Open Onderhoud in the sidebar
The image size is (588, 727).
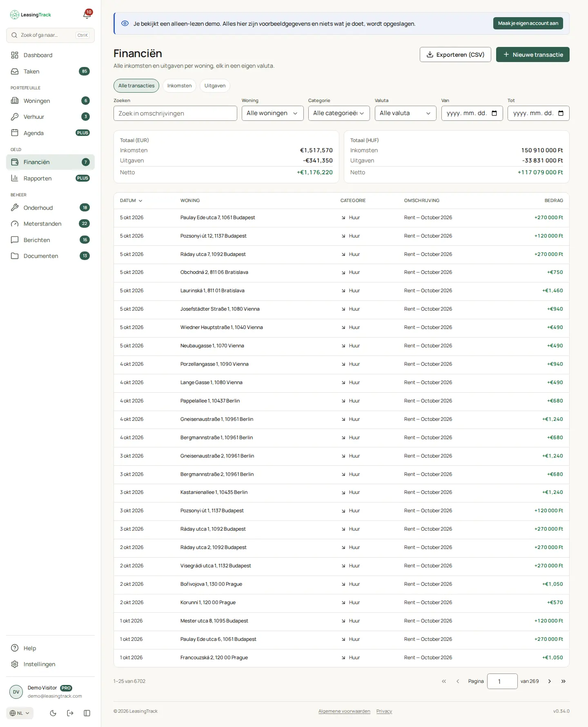pyautogui.click(x=50, y=208)
